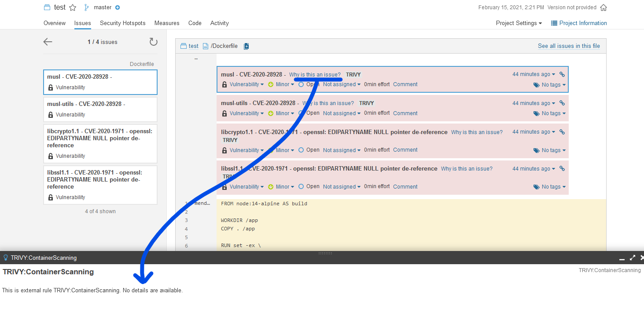The image size is (644, 331).
Task: Select musl-utils CVE-2020-28928 in sidebar list
Action: tap(100, 109)
